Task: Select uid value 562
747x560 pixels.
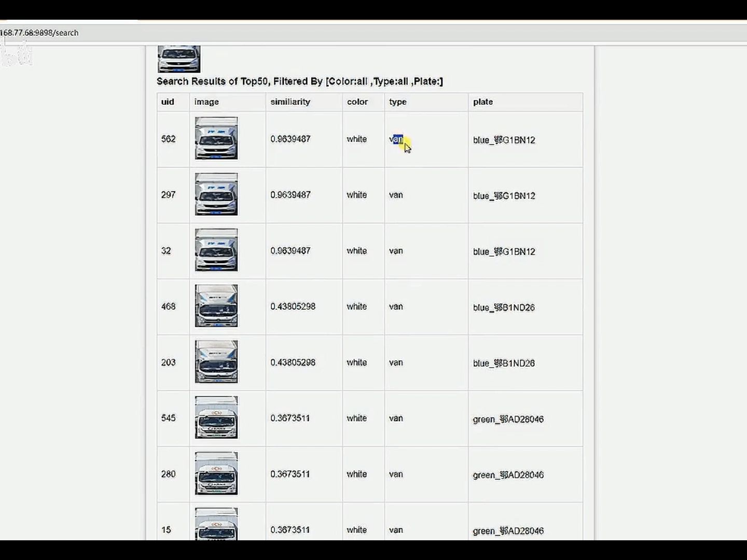Action: [168, 139]
